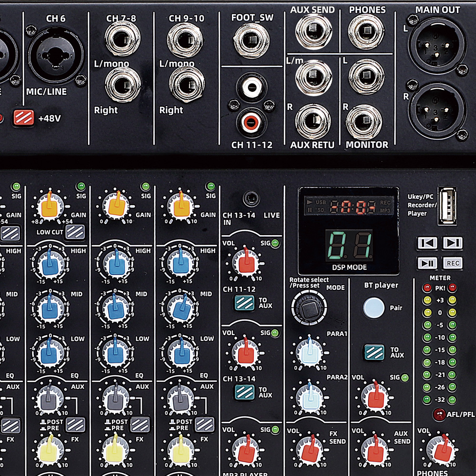
Task: Click the PARA2 effect knob
Action: [309, 396]
